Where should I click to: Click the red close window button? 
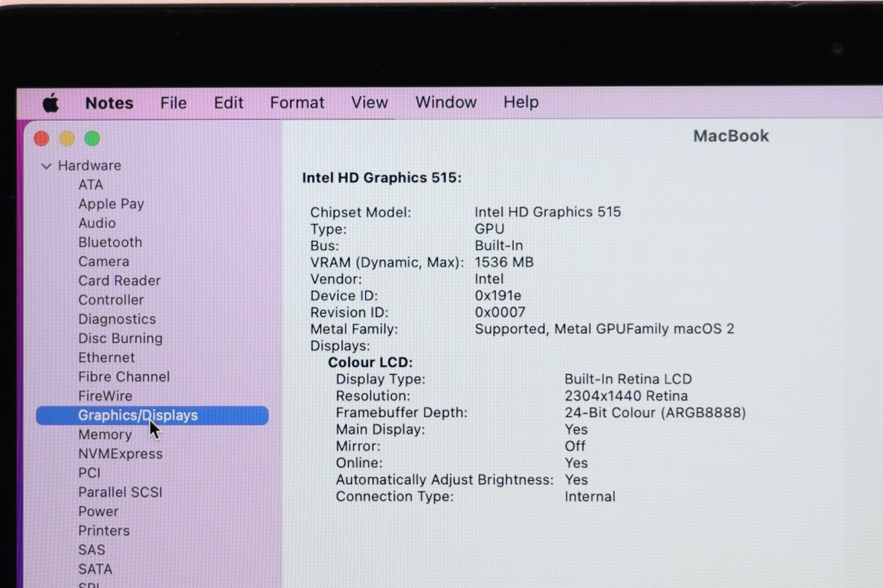[42, 138]
